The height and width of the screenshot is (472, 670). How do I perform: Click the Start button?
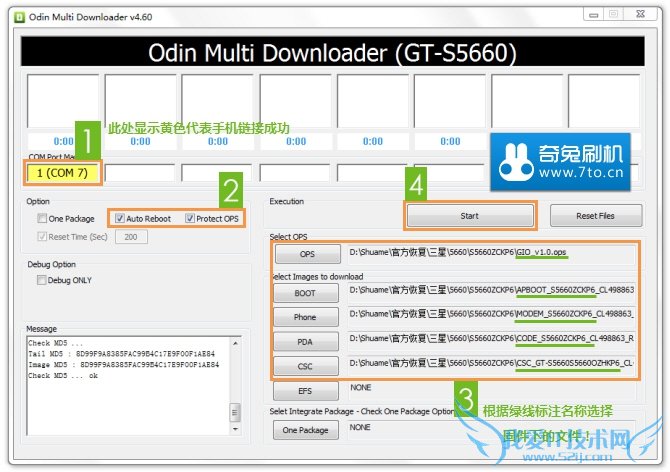tap(470, 216)
